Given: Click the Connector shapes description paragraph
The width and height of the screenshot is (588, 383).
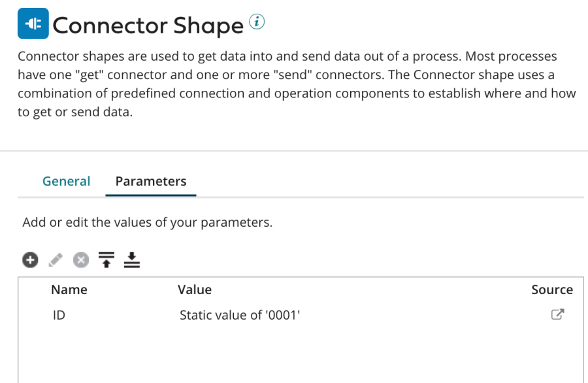Looking at the screenshot, I should pos(294,84).
